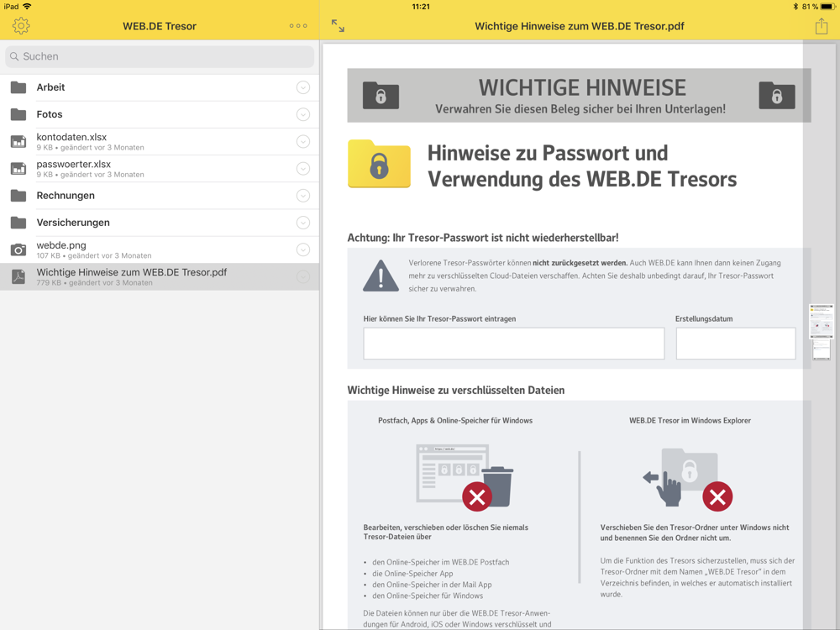Click the PDF file name title in header
The width and height of the screenshot is (840, 630).
tap(579, 26)
